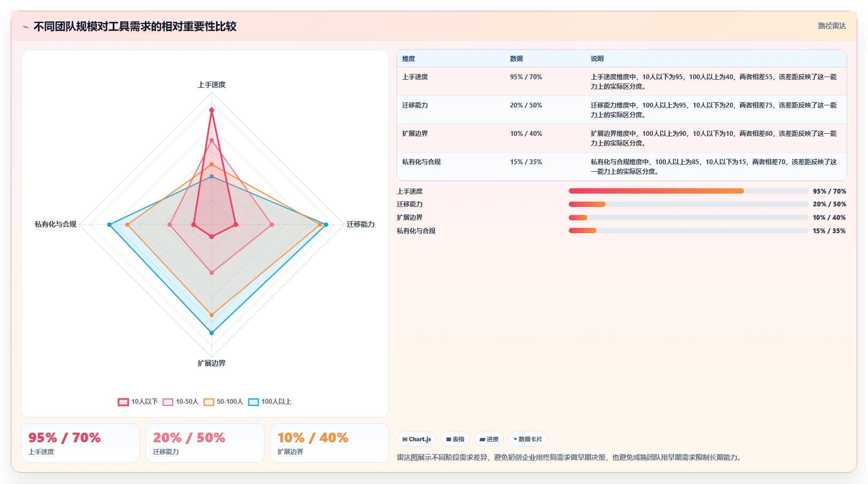Click the 上手速度 description text in table
The image size is (868, 484).
click(x=714, y=82)
